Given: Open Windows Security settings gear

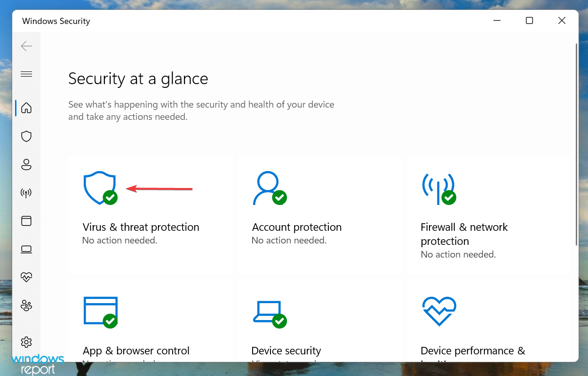Looking at the screenshot, I should (26, 342).
